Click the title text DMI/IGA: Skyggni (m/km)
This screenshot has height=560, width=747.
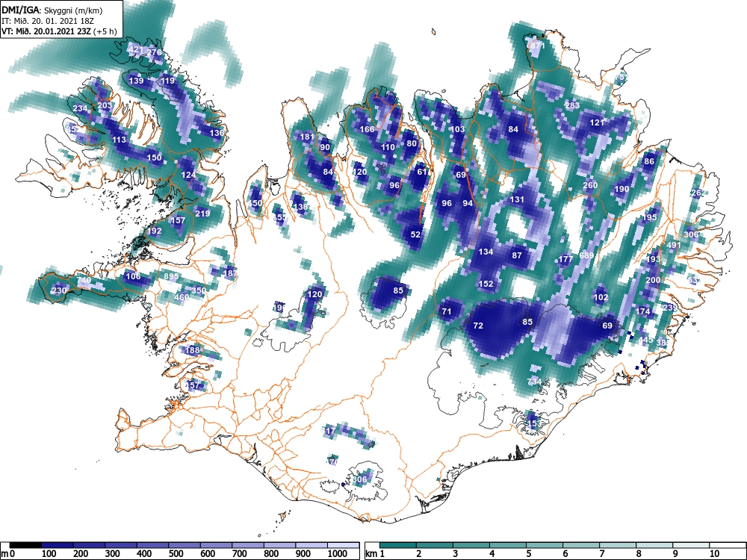point(52,10)
